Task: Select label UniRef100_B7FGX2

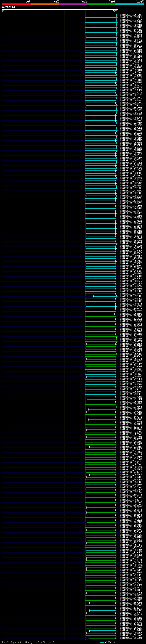Action: (131, 77)
